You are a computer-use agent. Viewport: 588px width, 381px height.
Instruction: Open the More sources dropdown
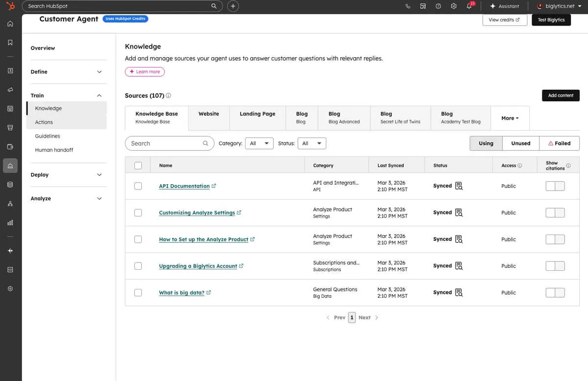tap(510, 118)
